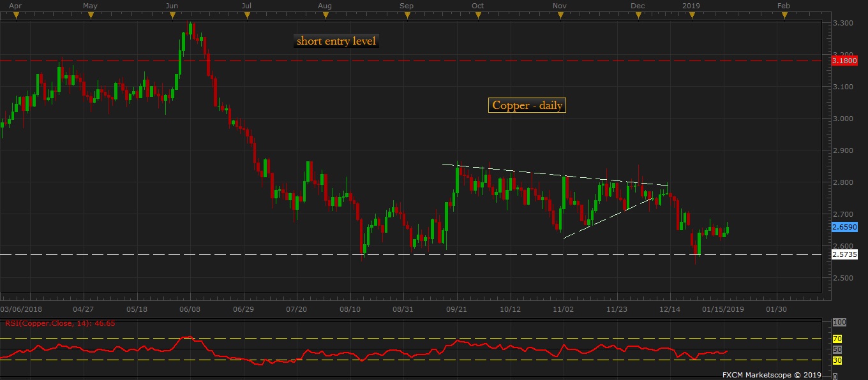This screenshot has width=868, height=380.
Task: Click the 3.000 price axis label
Action: pyautogui.click(x=844, y=119)
